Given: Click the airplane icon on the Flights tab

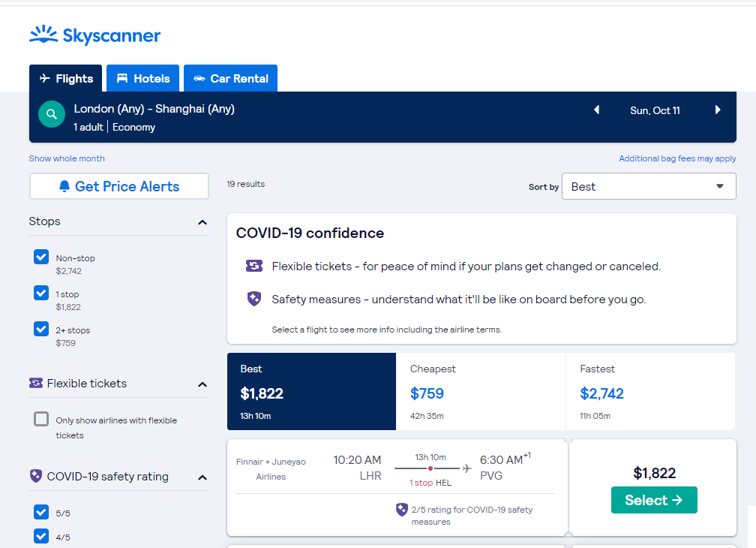Looking at the screenshot, I should (45, 78).
